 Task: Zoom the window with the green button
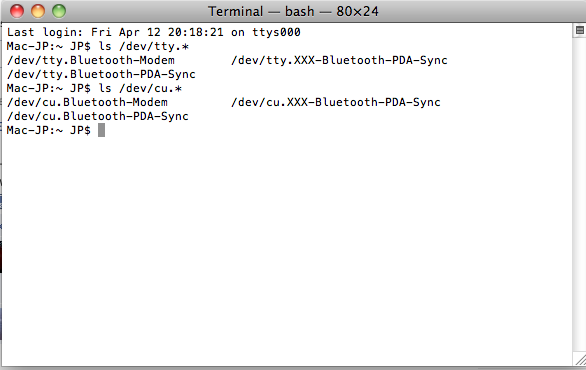click(59, 11)
